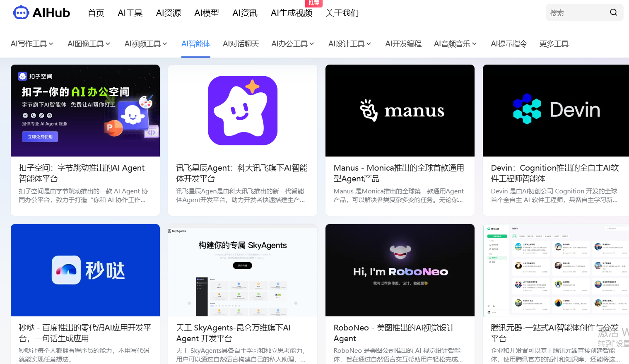Open the 天工 SkyAgents article title link
Viewport: 629px width, 364px height.
pyautogui.click(x=234, y=333)
